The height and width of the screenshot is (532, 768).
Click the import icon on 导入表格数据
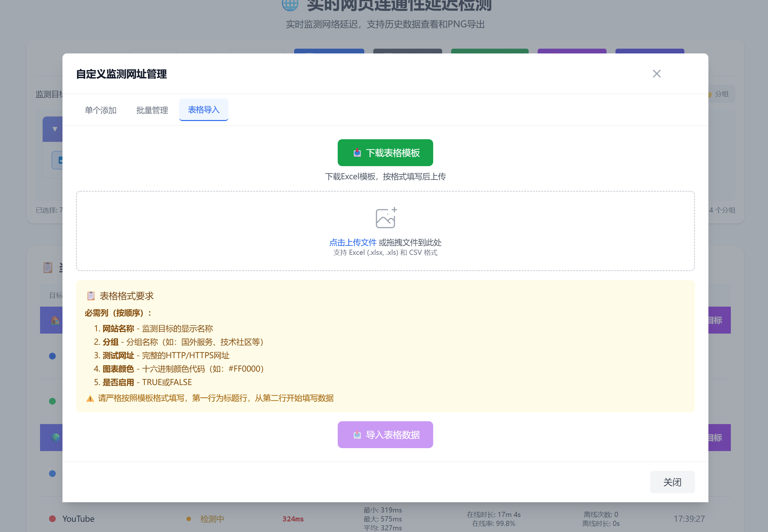point(357,435)
